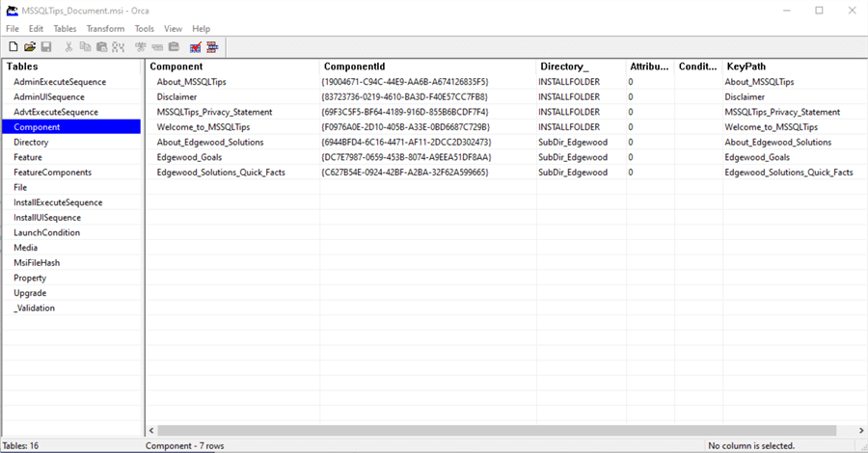The height and width of the screenshot is (453, 868).
Task: Select the highlighted Component table entry
Action: (71, 126)
